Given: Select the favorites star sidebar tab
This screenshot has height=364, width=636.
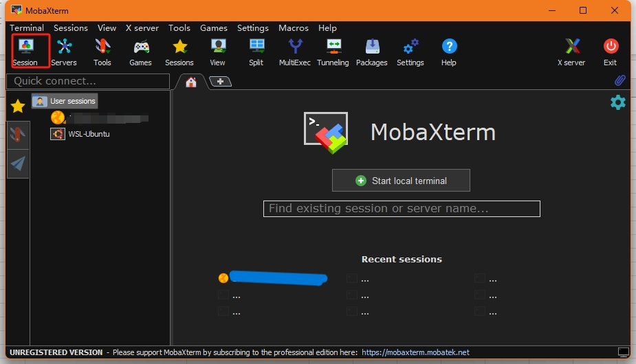Looking at the screenshot, I should (18, 106).
